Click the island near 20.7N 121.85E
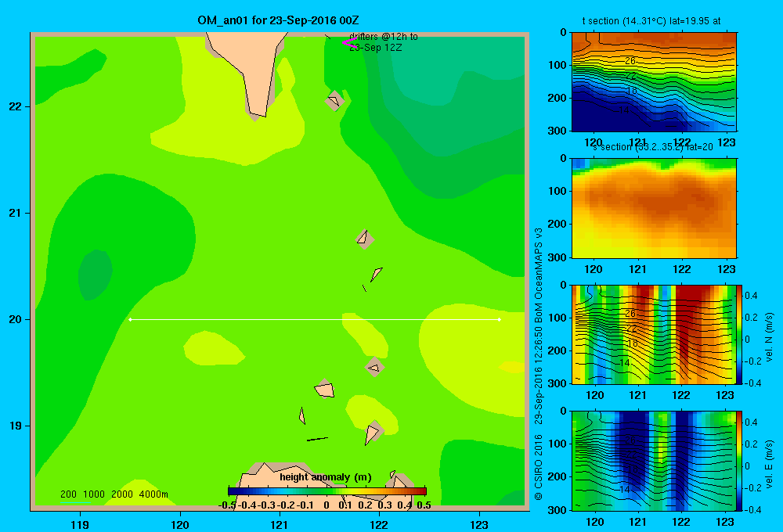783x532 pixels. [365, 239]
